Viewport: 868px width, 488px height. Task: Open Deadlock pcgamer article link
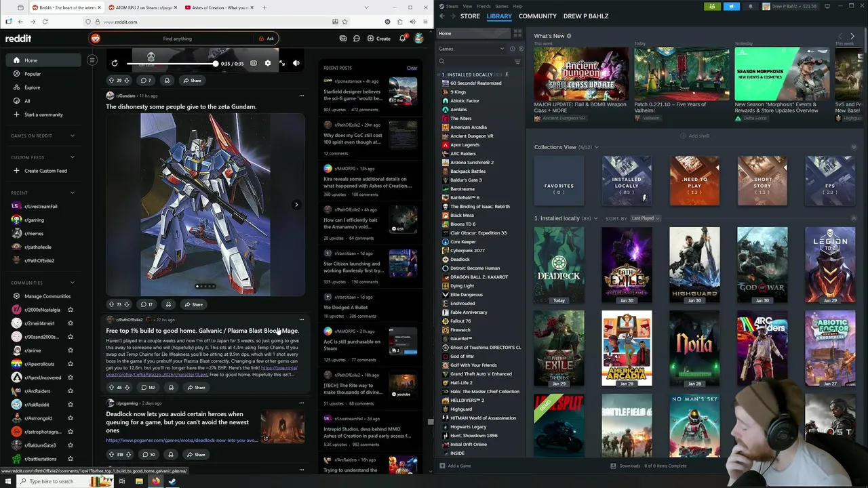click(x=182, y=441)
